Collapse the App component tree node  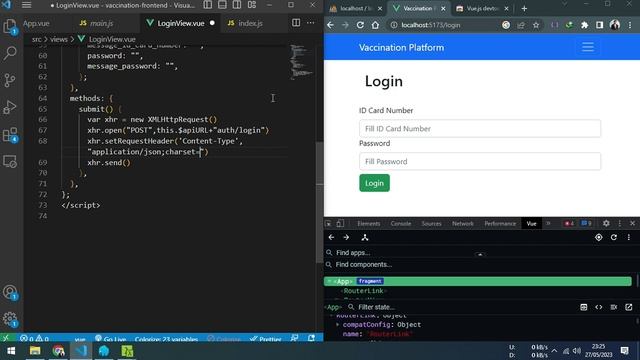click(x=329, y=281)
